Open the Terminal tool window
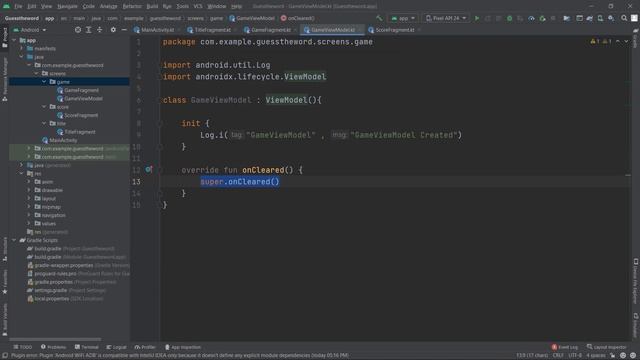This screenshot has width=640, height=360. pyautogui.click(x=87, y=347)
